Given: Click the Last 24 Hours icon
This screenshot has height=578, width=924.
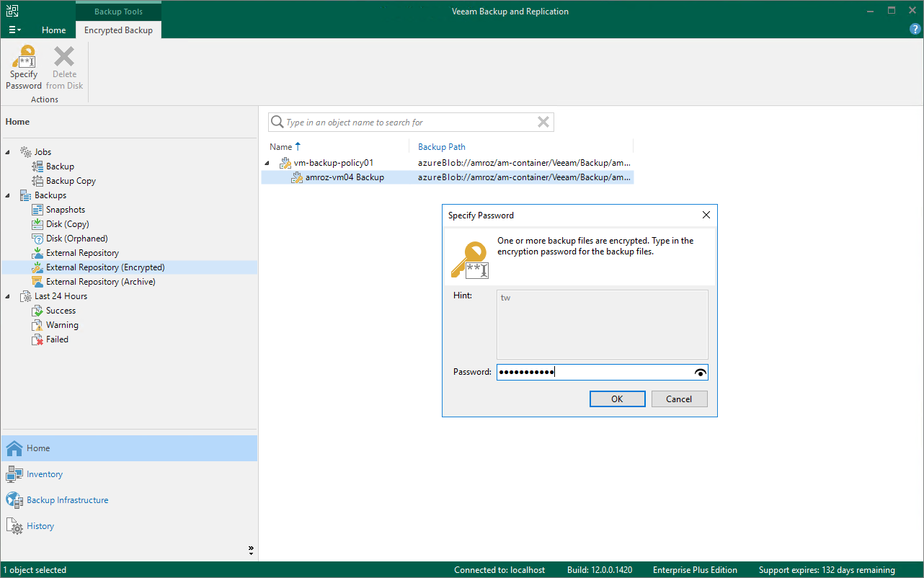Looking at the screenshot, I should coord(26,296).
